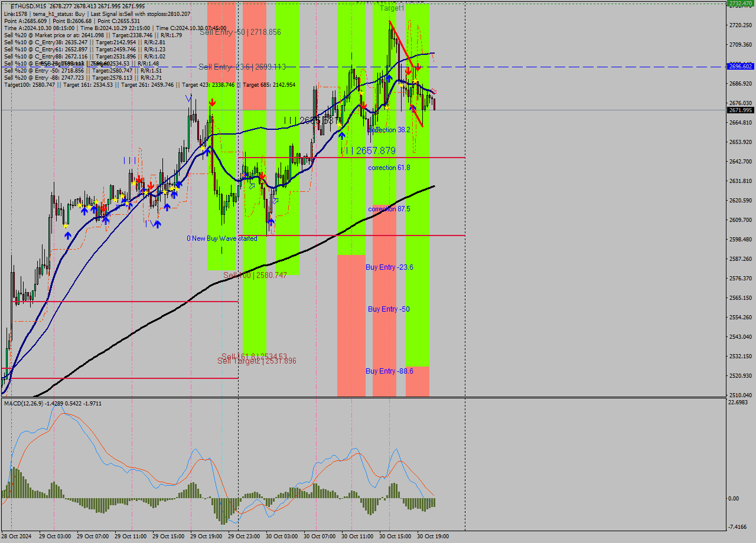
Task: Click the '29 Oct 11:00' time axis label
Action: (131, 537)
